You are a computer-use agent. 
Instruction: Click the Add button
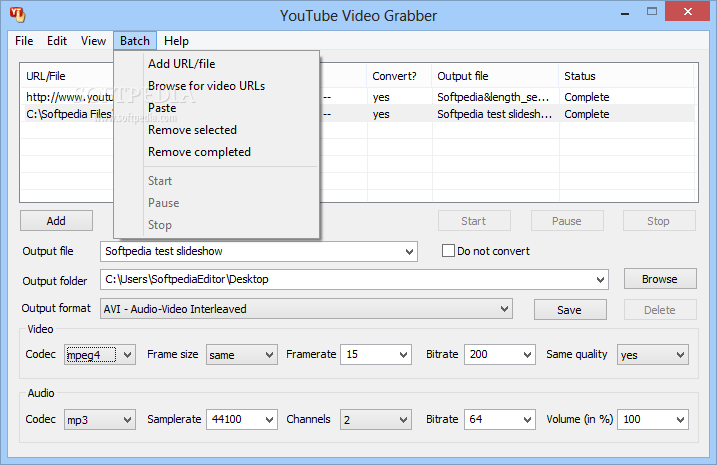click(x=56, y=221)
